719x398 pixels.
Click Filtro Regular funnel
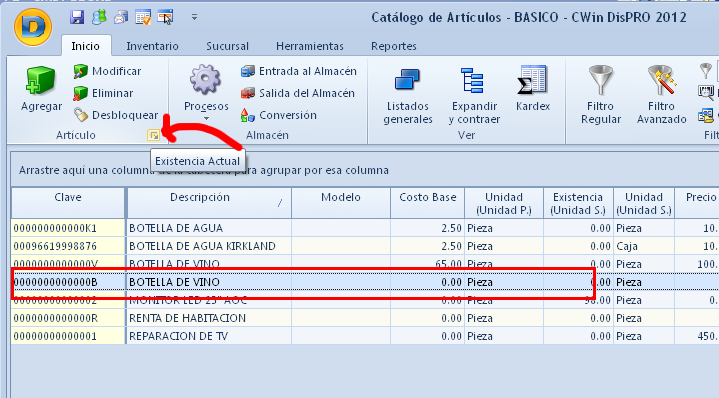(601, 95)
